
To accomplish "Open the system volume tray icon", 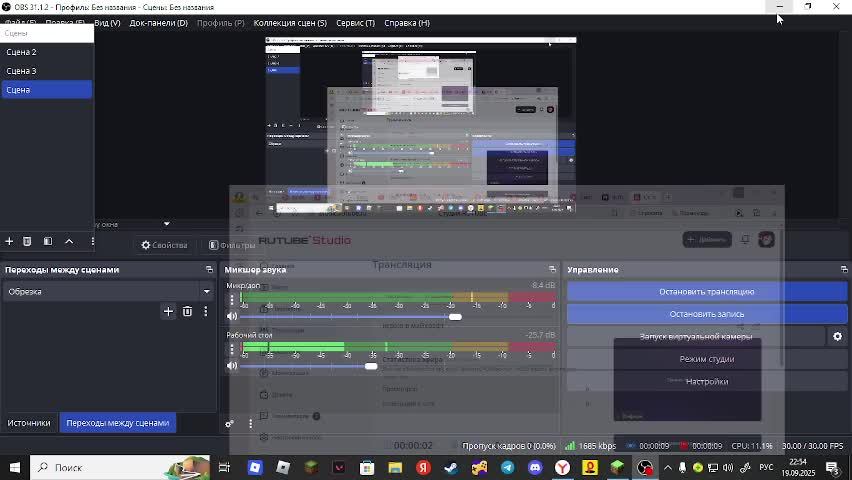I will pos(728,467).
